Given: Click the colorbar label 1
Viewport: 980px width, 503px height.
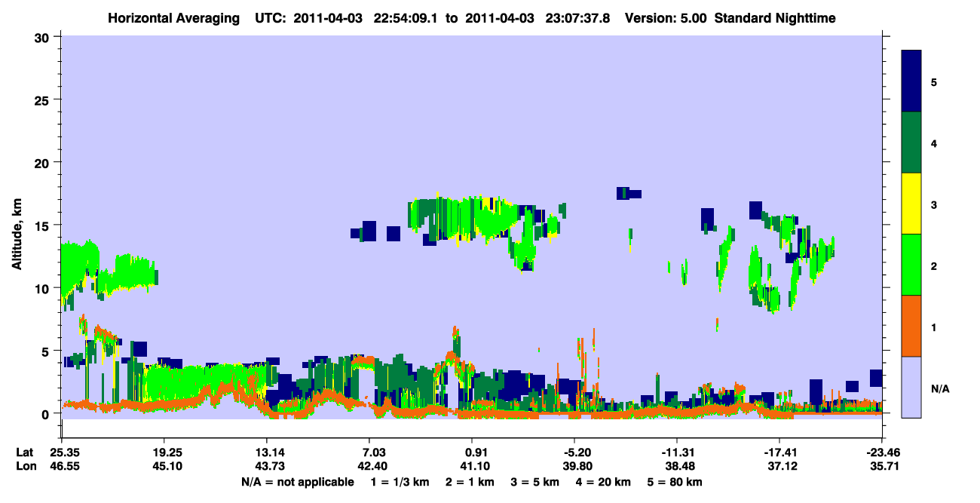Looking at the screenshot, I should click(934, 327).
